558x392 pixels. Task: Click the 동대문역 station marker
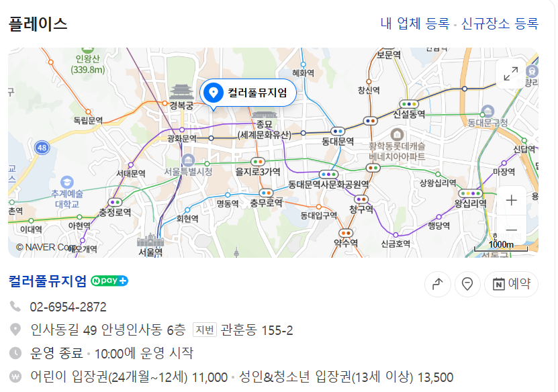pos(337,132)
